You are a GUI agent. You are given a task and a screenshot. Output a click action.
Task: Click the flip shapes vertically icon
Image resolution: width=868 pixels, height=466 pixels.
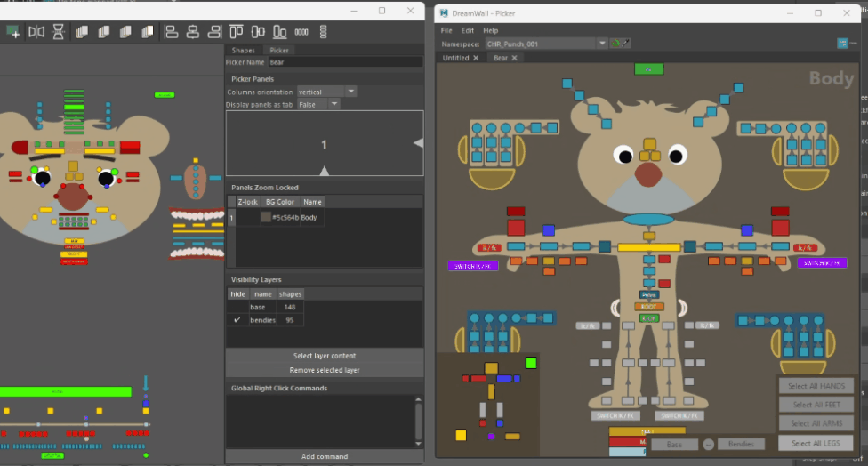58,31
